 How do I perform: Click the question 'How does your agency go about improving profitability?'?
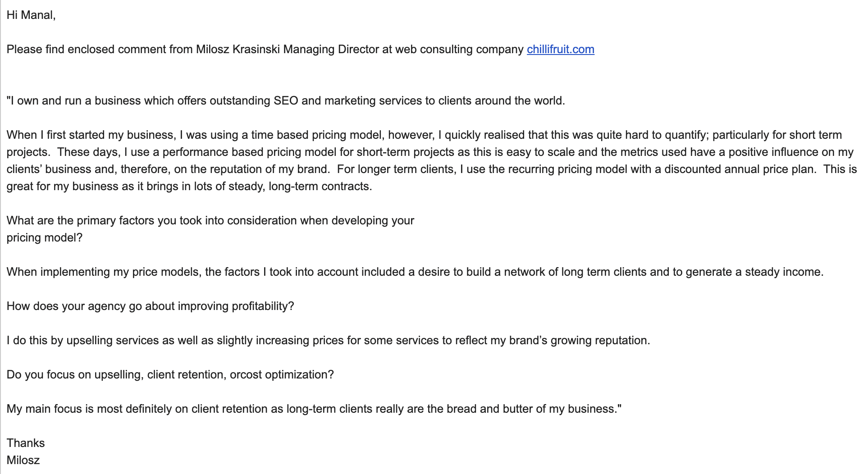click(x=151, y=306)
